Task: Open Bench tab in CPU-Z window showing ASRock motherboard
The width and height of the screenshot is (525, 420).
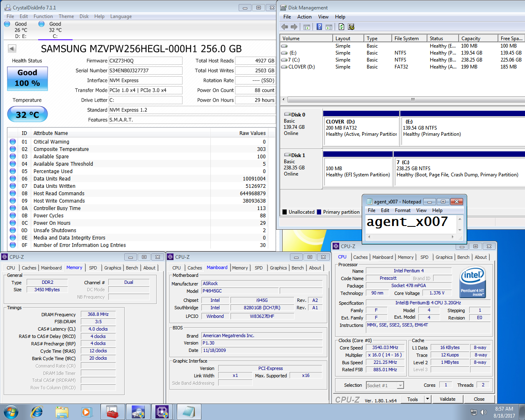Action: click(x=298, y=268)
